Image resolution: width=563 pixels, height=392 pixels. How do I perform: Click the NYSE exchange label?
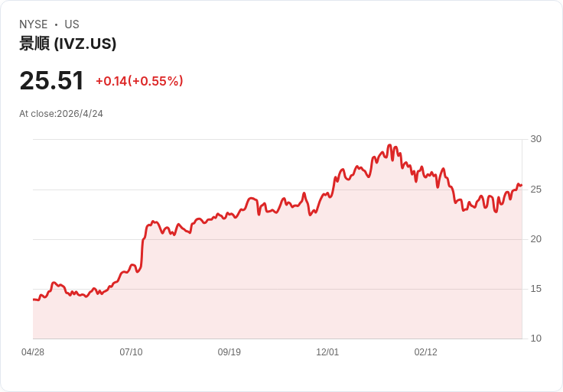(x=34, y=24)
